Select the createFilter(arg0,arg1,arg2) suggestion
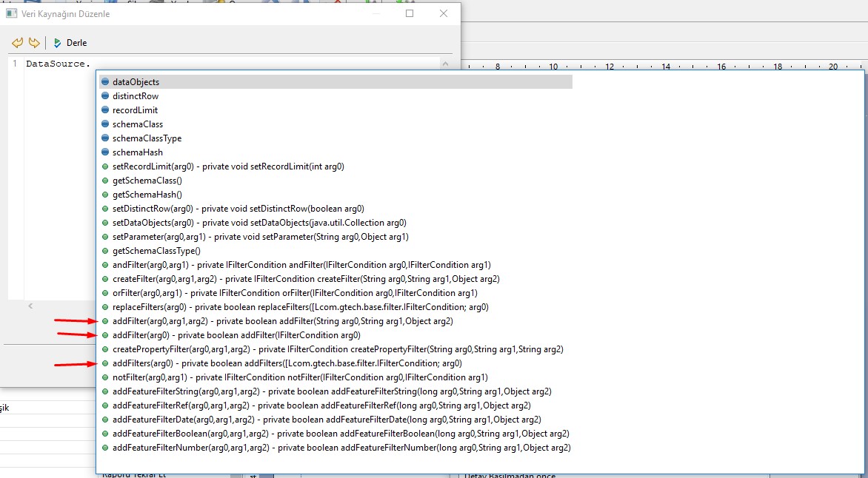 pyautogui.click(x=306, y=279)
